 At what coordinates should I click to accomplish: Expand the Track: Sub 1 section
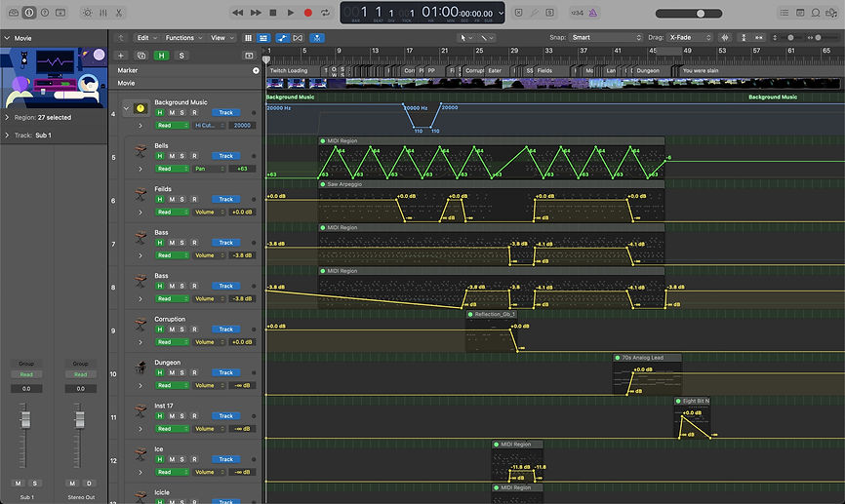7,136
